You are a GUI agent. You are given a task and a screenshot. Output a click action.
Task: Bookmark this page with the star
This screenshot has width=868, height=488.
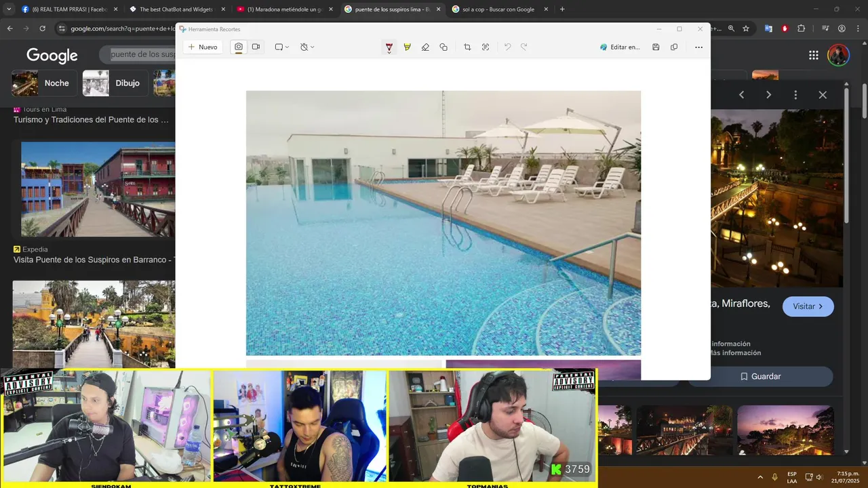(746, 28)
